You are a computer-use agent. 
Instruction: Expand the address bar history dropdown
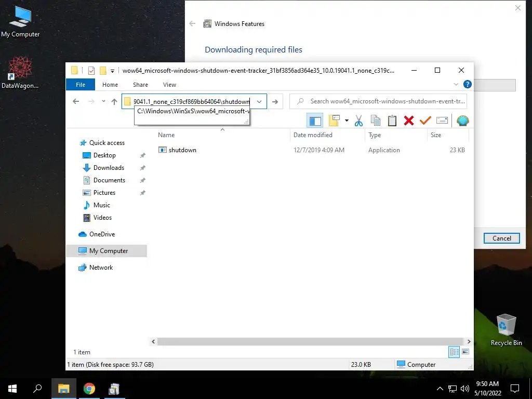point(259,101)
